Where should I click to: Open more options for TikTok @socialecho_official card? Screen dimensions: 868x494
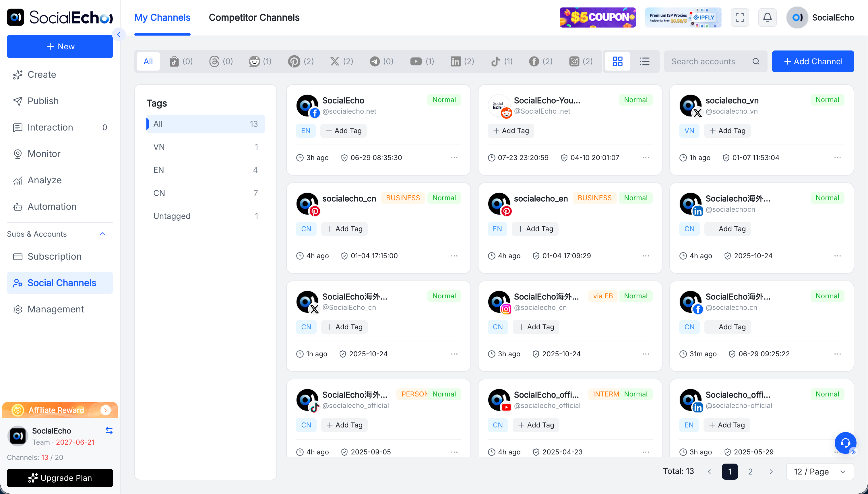454,452
